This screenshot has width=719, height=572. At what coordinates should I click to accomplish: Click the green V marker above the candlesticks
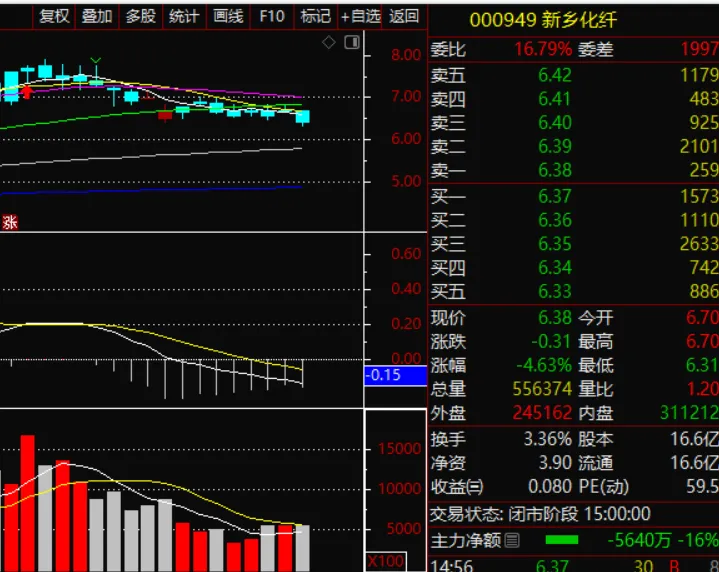tap(96, 60)
